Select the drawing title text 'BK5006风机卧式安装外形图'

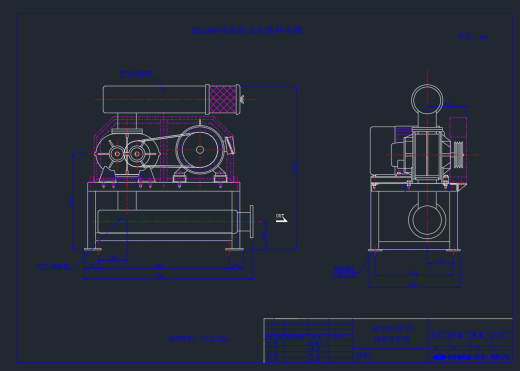click(x=247, y=30)
